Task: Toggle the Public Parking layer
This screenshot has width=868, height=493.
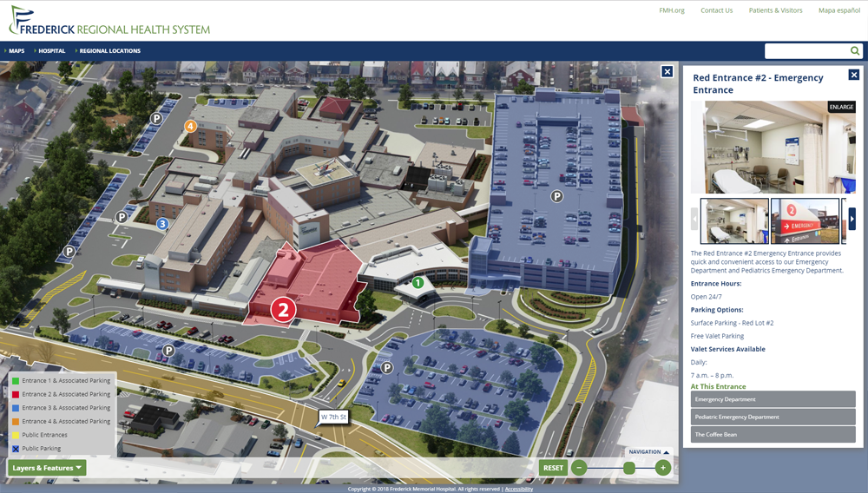Action: pos(36,449)
